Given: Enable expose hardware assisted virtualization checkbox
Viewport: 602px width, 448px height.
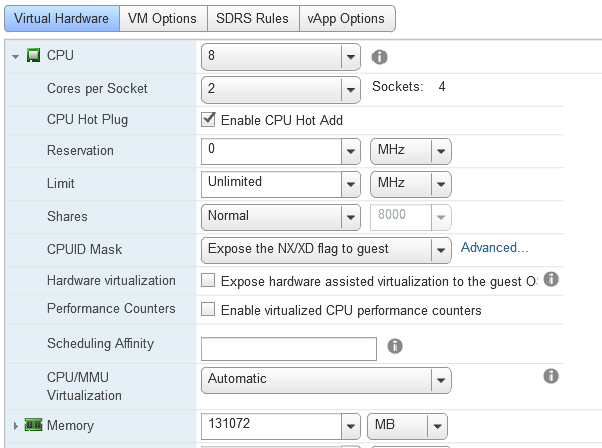Looking at the screenshot, I should 209,281.
